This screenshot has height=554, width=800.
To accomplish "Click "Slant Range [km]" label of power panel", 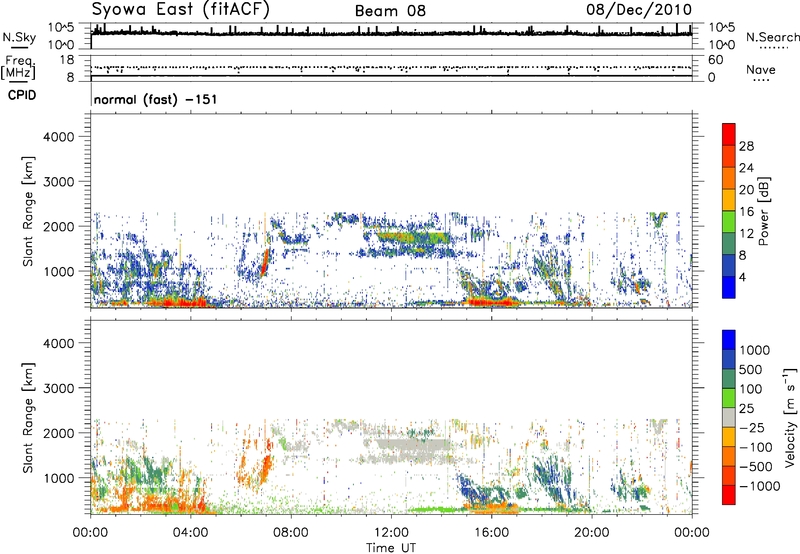I will click(28, 211).
